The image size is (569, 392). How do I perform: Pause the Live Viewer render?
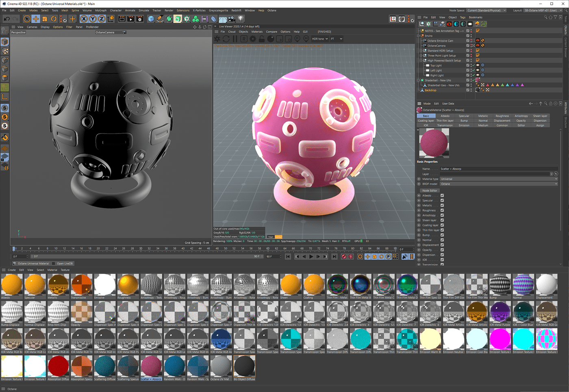click(x=235, y=39)
